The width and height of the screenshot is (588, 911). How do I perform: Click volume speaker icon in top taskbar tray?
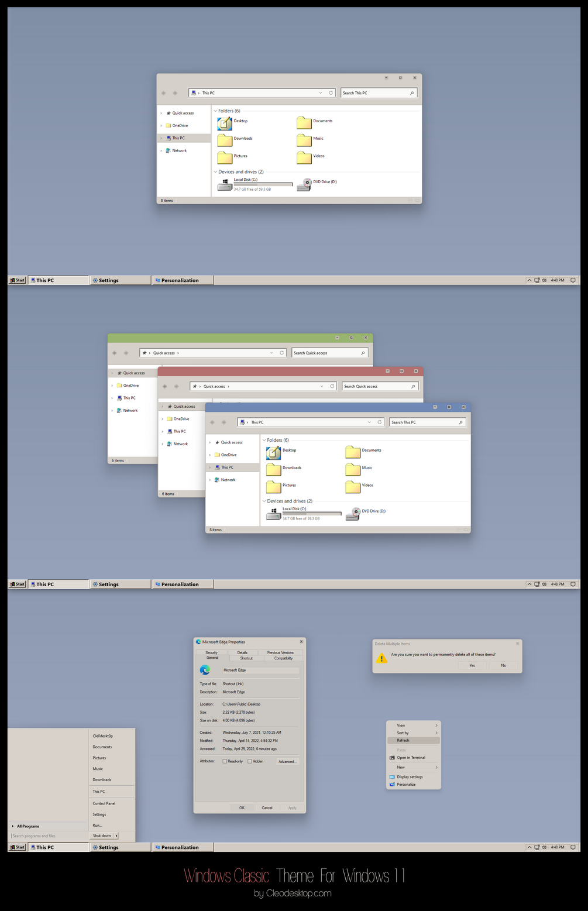tap(544, 280)
